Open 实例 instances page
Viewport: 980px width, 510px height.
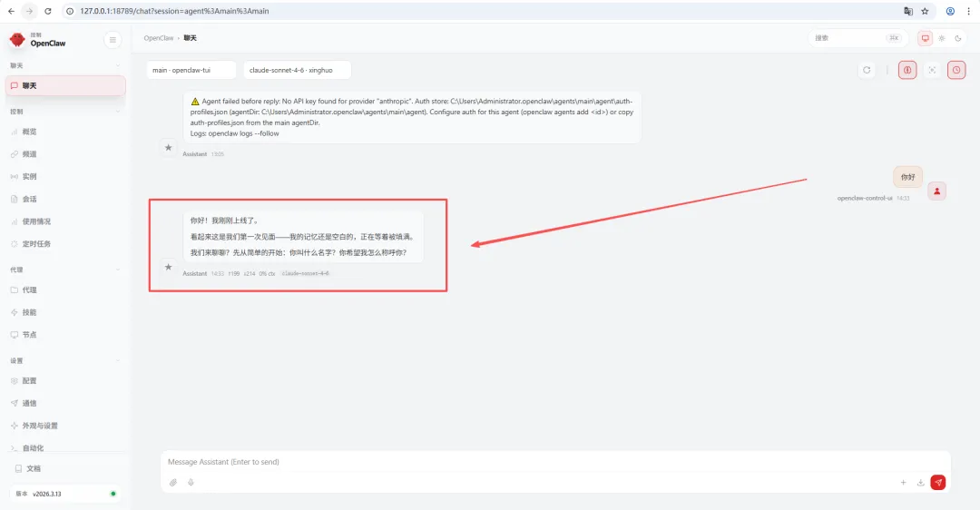[x=65, y=177]
